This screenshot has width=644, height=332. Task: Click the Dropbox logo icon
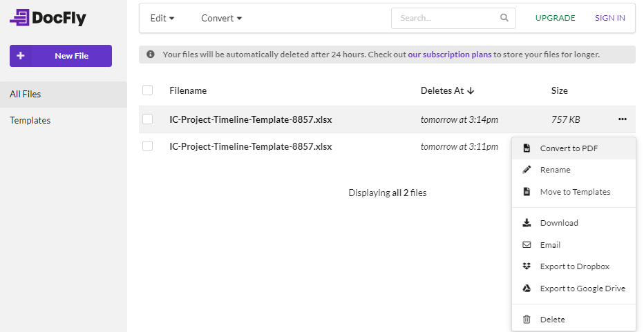[x=527, y=266]
